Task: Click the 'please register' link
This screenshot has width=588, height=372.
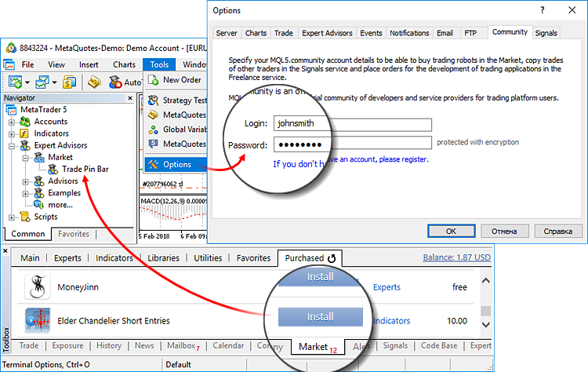Action: point(404,159)
